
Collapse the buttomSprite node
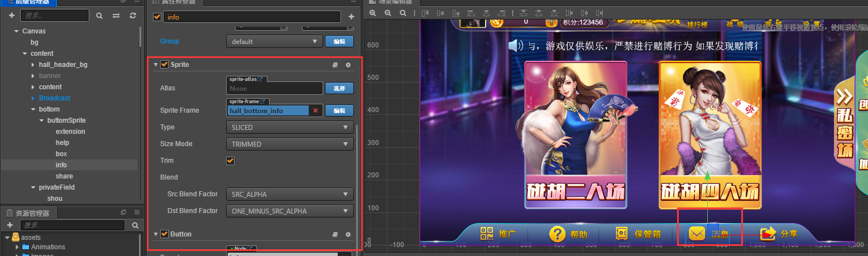pos(41,120)
